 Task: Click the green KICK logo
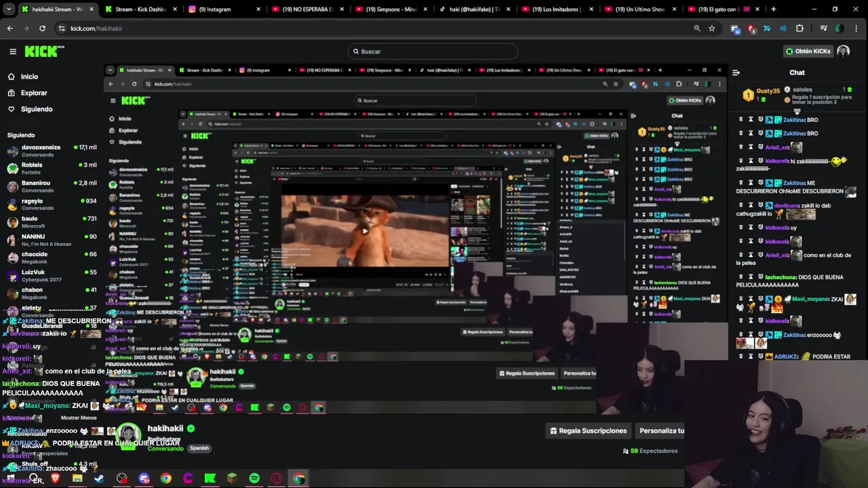tap(44, 52)
